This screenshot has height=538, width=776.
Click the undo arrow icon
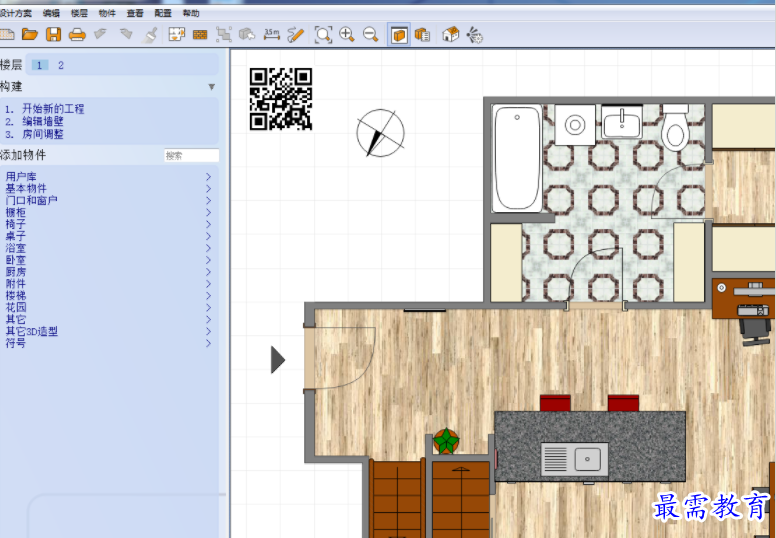tap(101, 34)
